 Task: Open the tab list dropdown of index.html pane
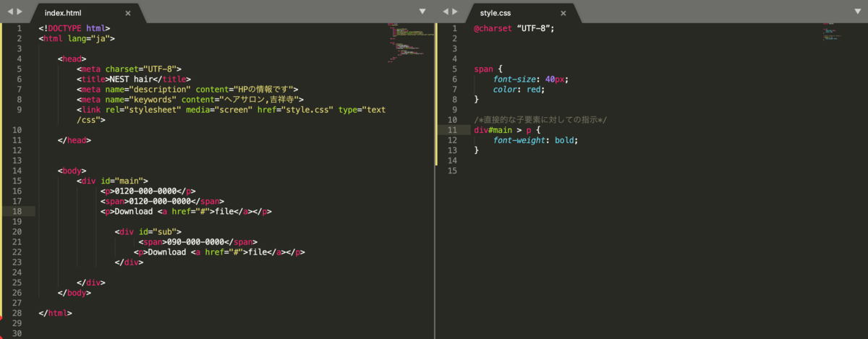[423, 12]
